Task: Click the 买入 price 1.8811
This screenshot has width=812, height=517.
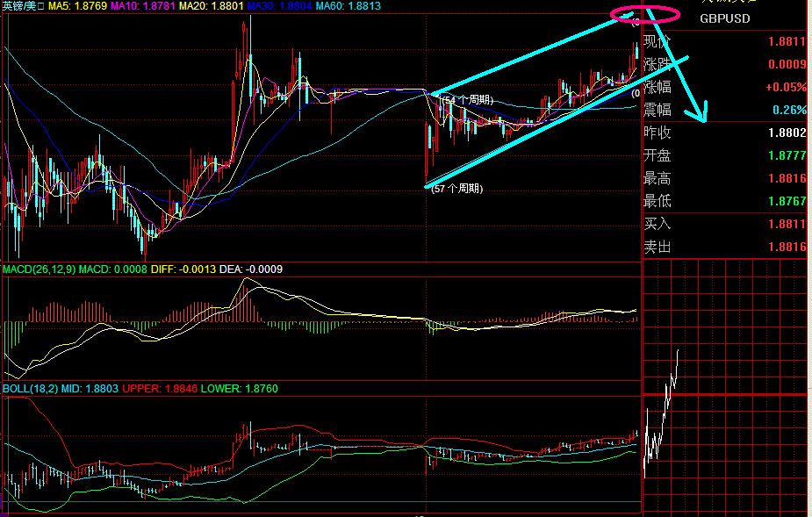Action: (787, 224)
